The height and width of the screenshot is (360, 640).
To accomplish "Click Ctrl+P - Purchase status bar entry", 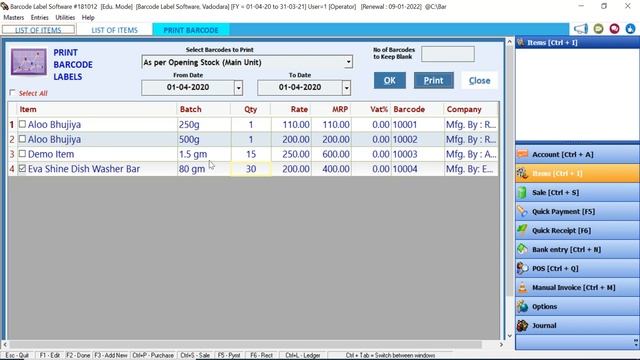I will [153, 356].
